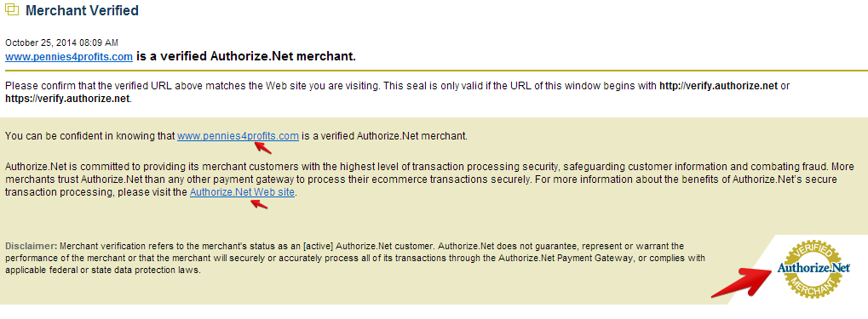This screenshot has height=319, width=868.
Task: Click the gold horizontal divider line
Action: click(434, 71)
